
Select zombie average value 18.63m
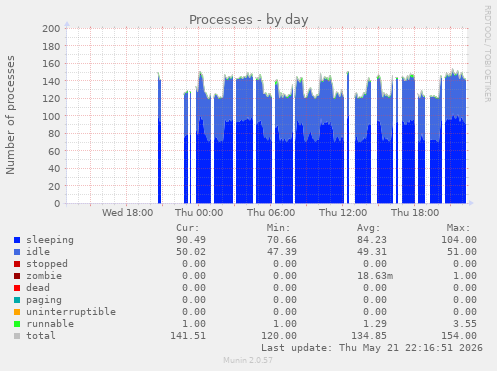point(375,276)
